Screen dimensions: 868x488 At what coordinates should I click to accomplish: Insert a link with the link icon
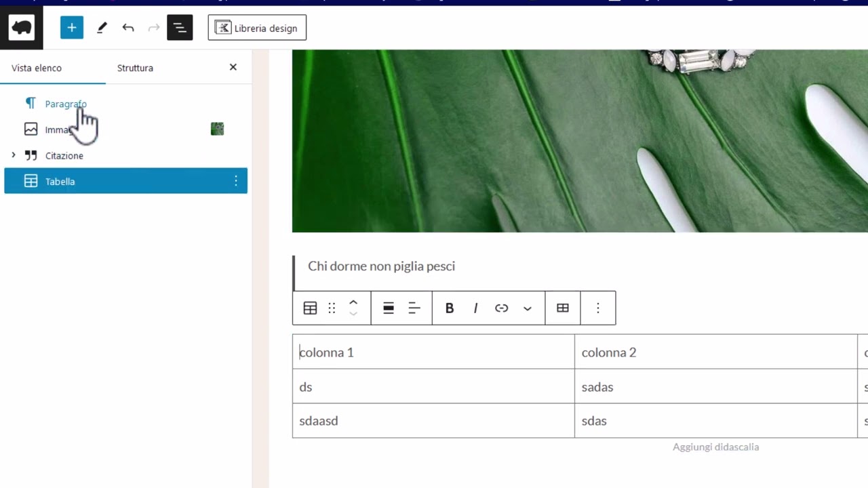pyautogui.click(x=501, y=308)
